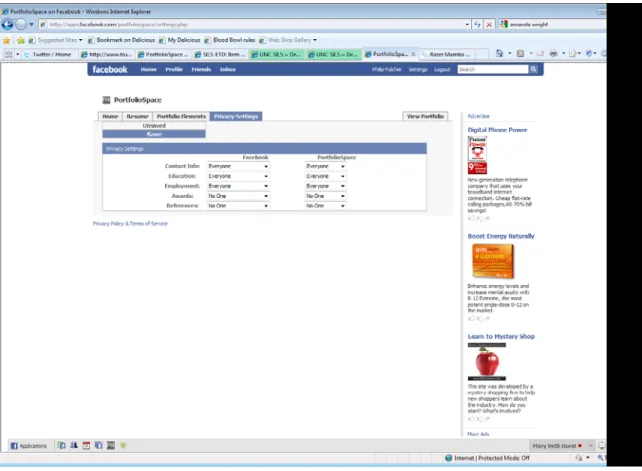The image size is (642, 471).
Task: Click the browser Back arrow button
Action: coord(7,24)
